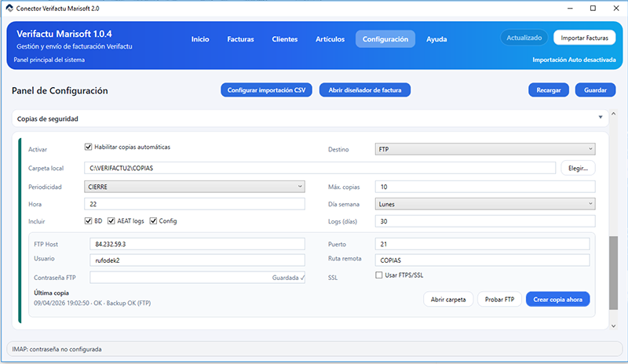This screenshot has height=364, width=628.
Task: Open the Periodicidad CIERRE dropdown
Action: click(195, 187)
